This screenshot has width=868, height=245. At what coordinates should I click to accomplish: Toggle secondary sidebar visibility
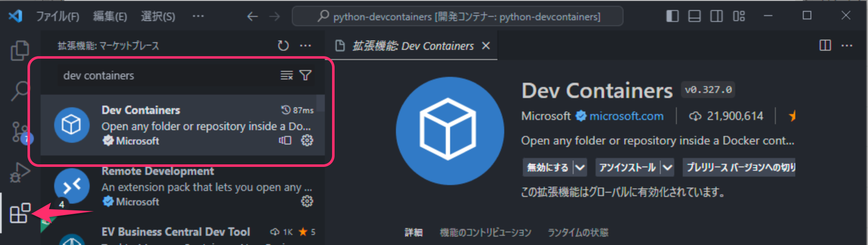pos(717,16)
